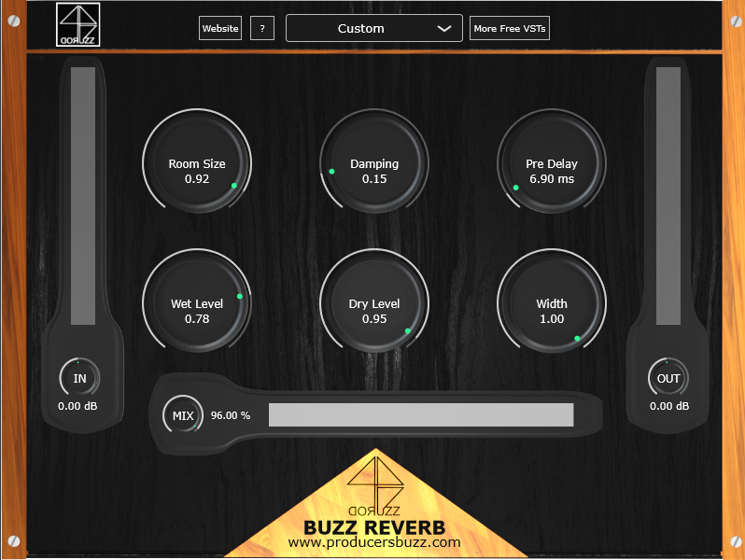Screen dimensions: 745x560
Task: Click the IN gain knob
Action: click(x=79, y=378)
